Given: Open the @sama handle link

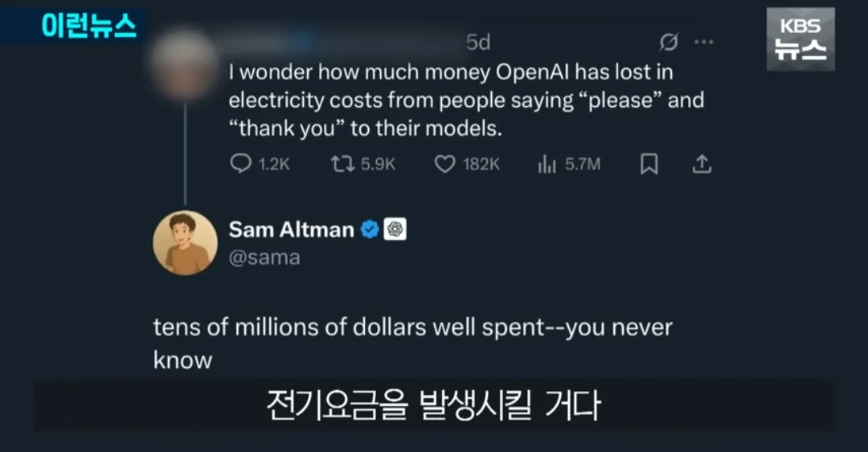Looking at the screenshot, I should pyautogui.click(x=264, y=258).
